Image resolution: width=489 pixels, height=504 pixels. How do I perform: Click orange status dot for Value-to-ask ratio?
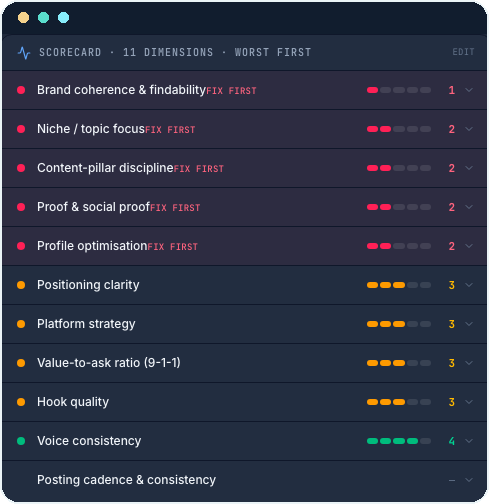point(21,363)
